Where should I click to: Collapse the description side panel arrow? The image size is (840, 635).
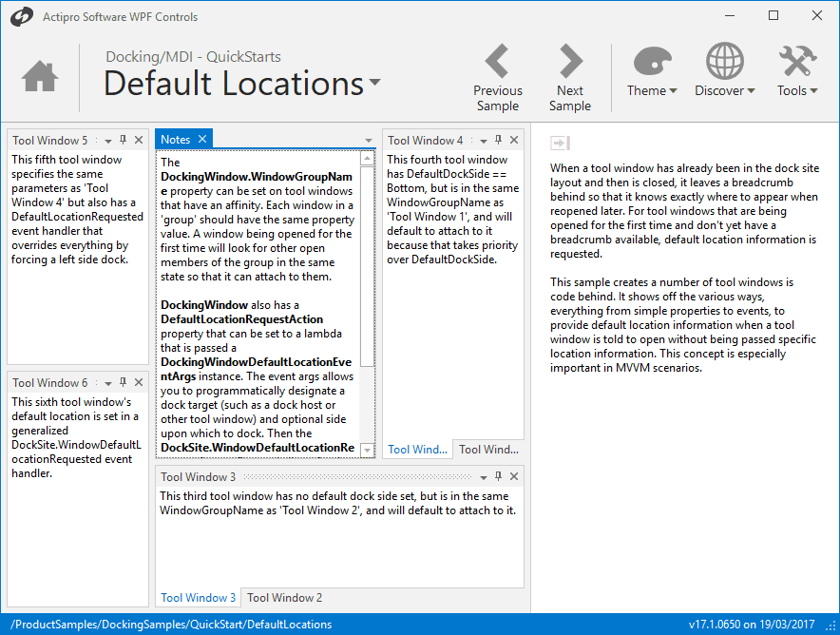tap(560, 144)
